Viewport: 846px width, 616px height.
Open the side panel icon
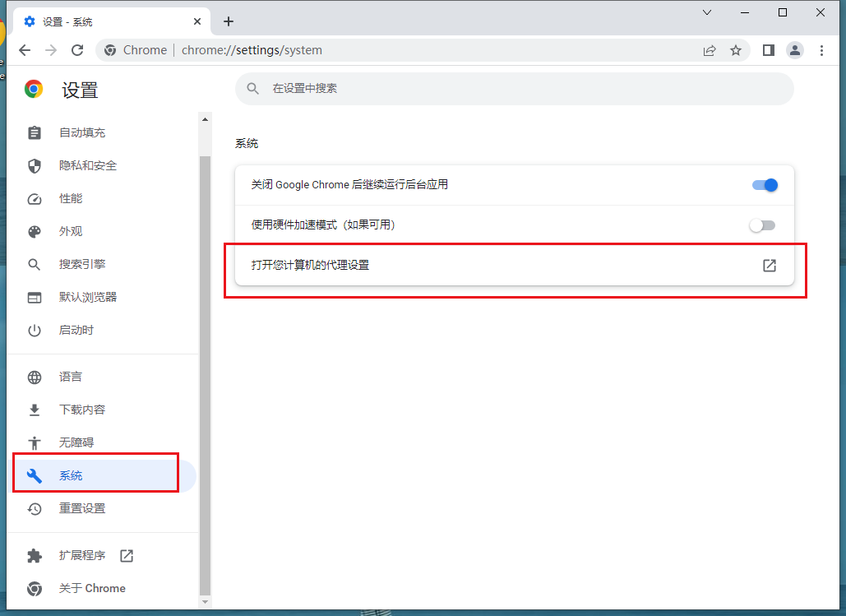click(x=768, y=50)
